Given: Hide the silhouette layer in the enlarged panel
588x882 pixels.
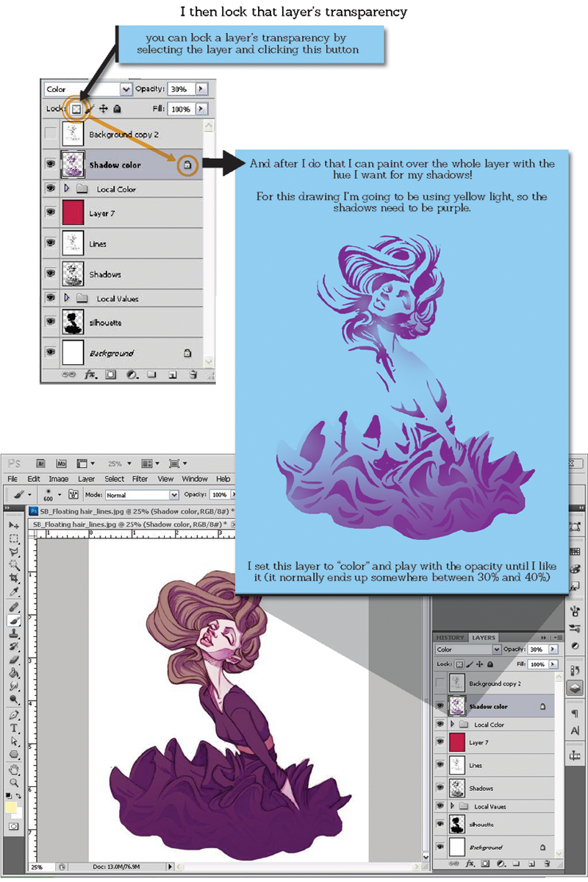Looking at the screenshot, I should (50, 322).
